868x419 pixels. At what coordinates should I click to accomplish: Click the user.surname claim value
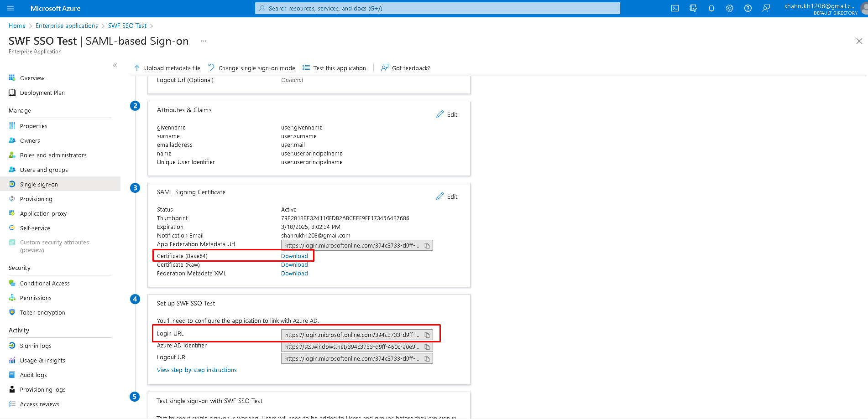coord(299,136)
